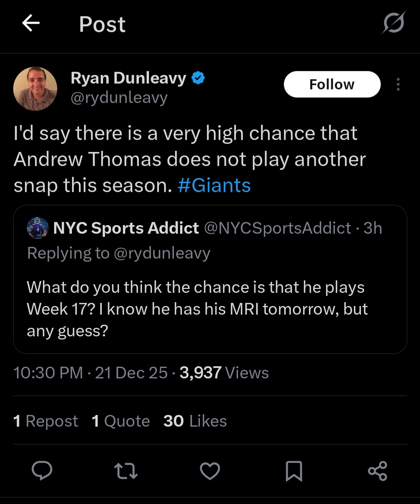Tap the blue verified badge

[198, 78]
